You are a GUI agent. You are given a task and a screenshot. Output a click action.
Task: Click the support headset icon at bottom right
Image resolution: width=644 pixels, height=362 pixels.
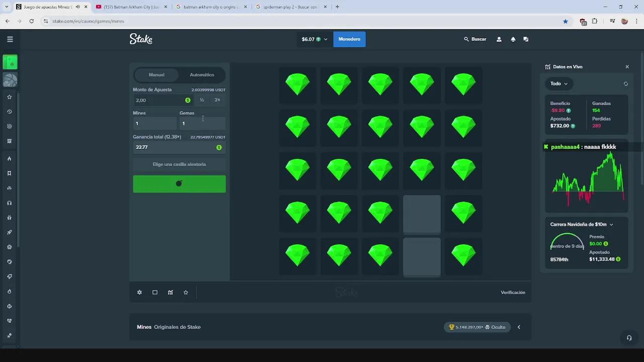pyautogui.click(x=629, y=338)
